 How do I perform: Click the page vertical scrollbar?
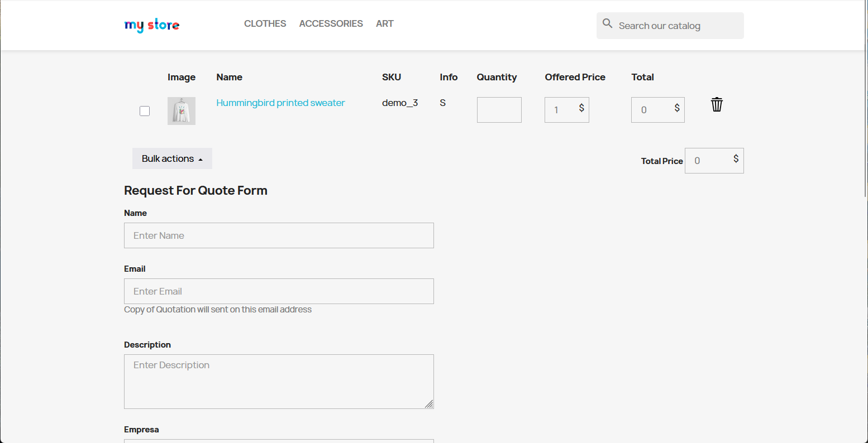coord(865,100)
